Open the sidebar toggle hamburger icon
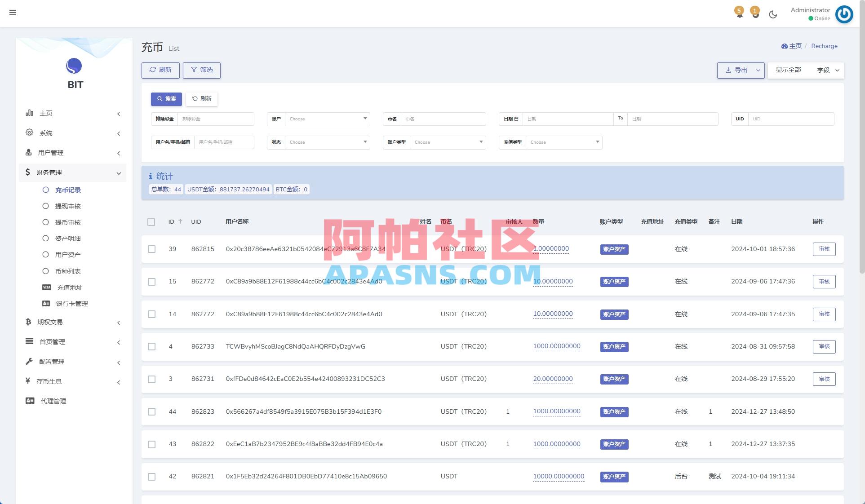This screenshot has height=504, width=865. pyautogui.click(x=13, y=13)
